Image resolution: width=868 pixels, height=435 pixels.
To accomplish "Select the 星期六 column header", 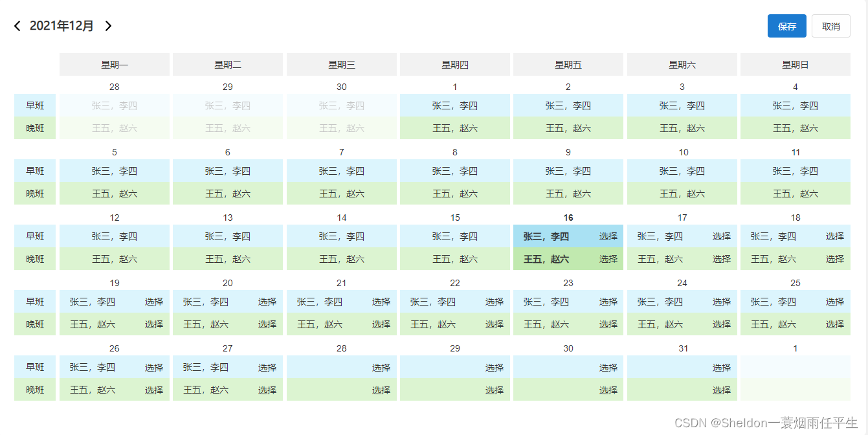I will (682, 65).
